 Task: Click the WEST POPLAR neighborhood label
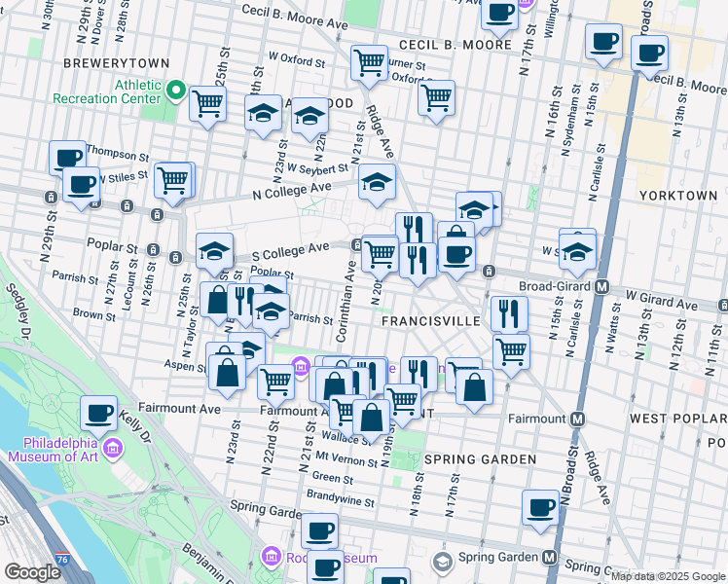pos(678,419)
